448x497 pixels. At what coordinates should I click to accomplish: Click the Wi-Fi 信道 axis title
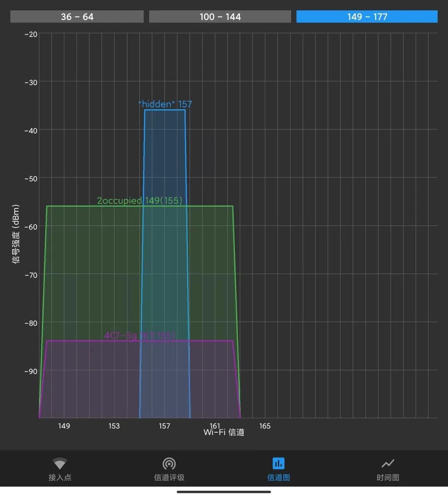tap(224, 432)
